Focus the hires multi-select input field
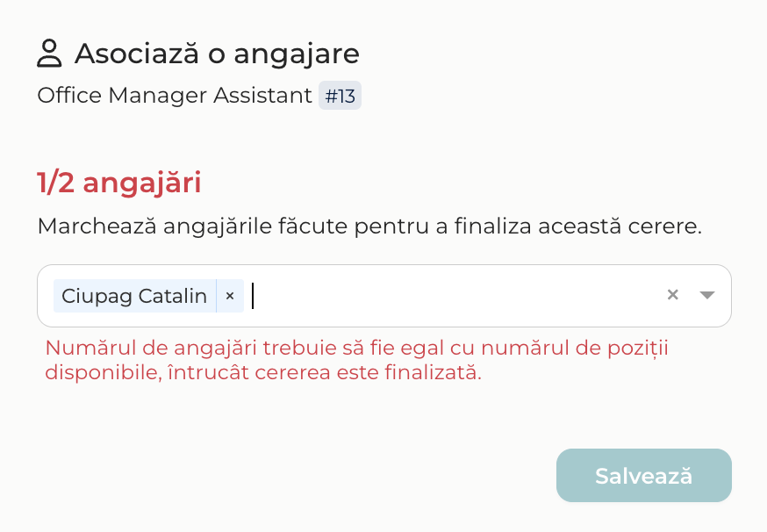 (384, 296)
